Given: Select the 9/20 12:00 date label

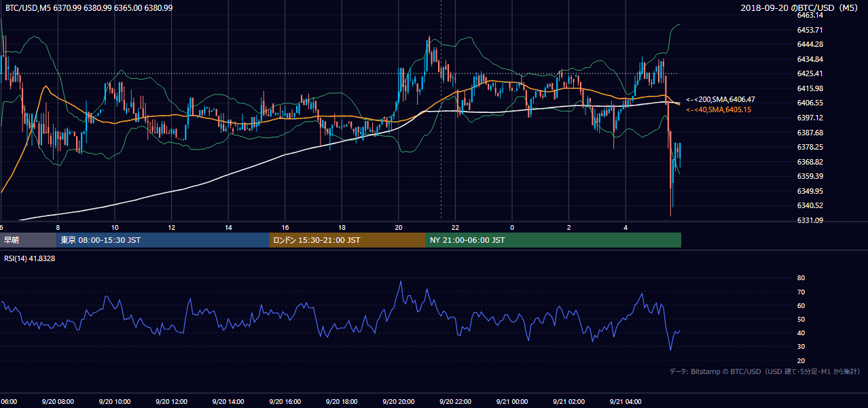Looking at the screenshot, I should 172,402.
